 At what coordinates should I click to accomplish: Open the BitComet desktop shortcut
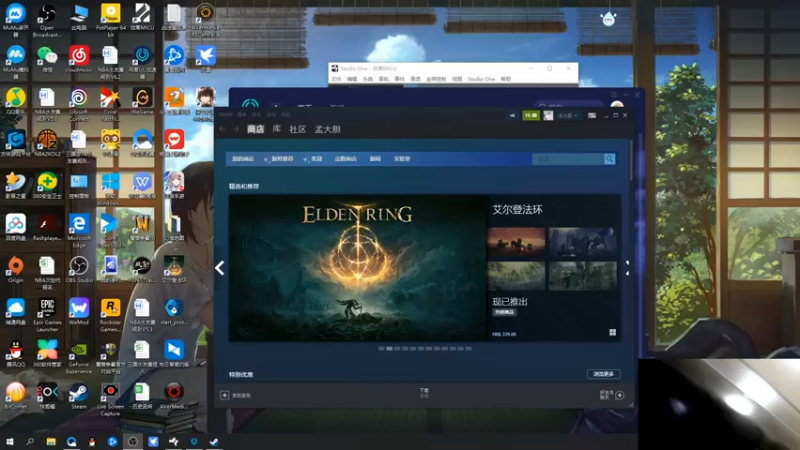pos(15,396)
